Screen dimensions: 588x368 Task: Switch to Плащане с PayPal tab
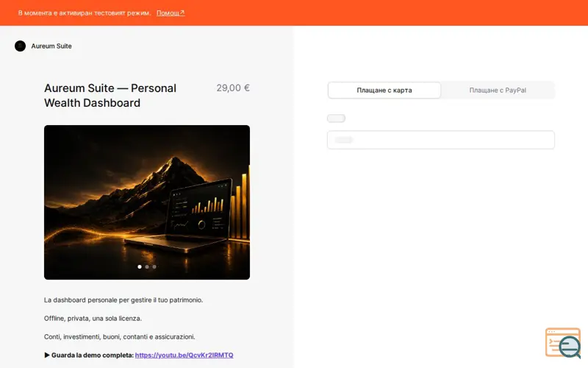[498, 90]
